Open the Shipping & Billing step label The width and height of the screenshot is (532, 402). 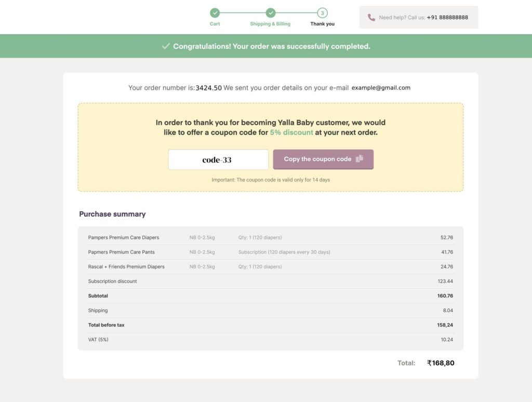270,24
